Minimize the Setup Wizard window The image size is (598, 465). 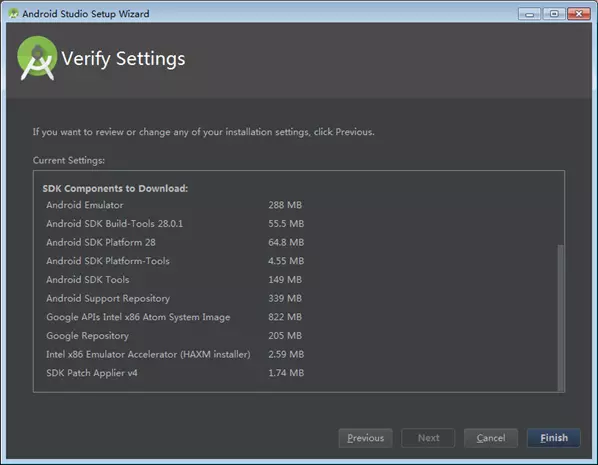pos(529,14)
